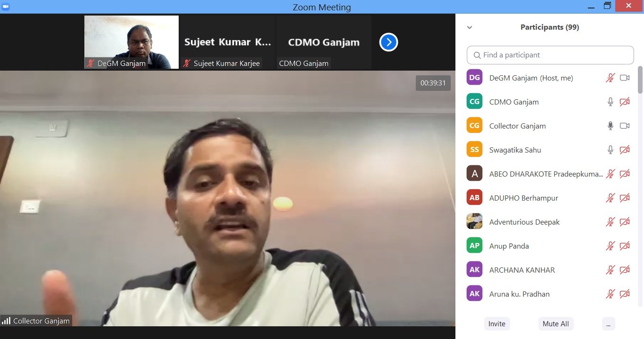Click the SS avatar for Swagatika Sahu
The image size is (644, 339).
[x=474, y=150]
